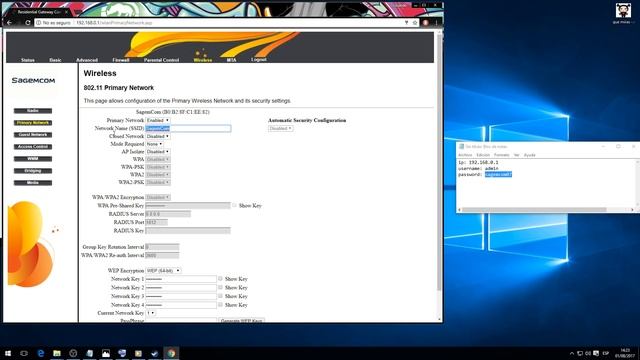
Task: Open the Advanced tab
Action: [x=87, y=60]
